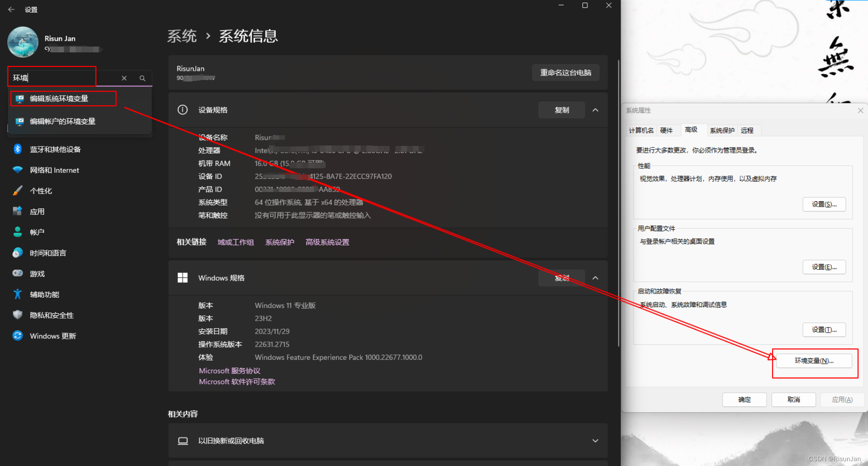Switch to 远程 tab in 系统属性
The image size is (868, 466).
point(747,130)
